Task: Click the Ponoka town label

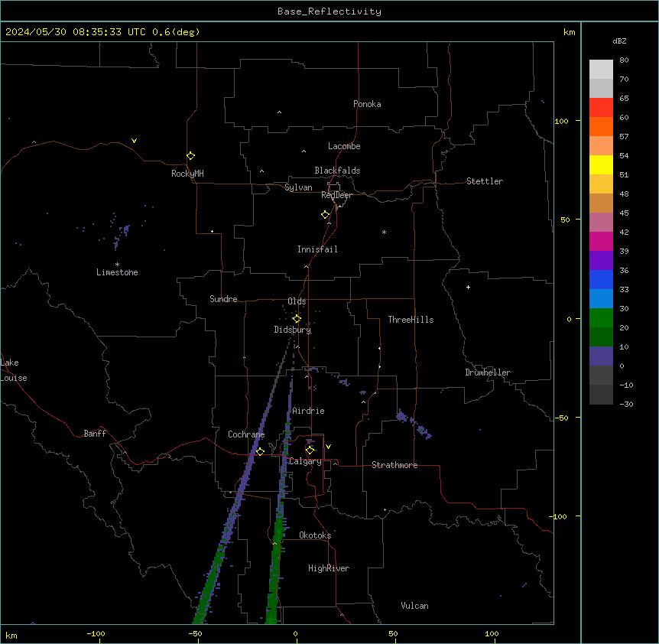Action: tap(367, 104)
